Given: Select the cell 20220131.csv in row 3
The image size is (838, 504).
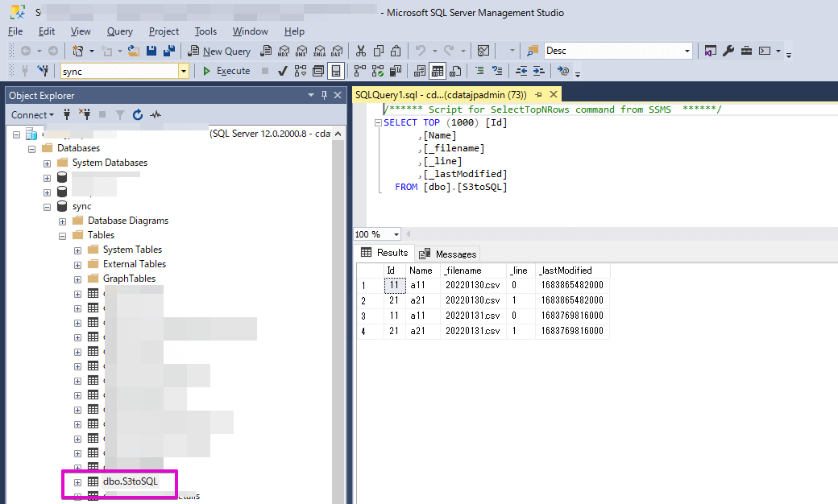Looking at the screenshot, I should click(472, 316).
